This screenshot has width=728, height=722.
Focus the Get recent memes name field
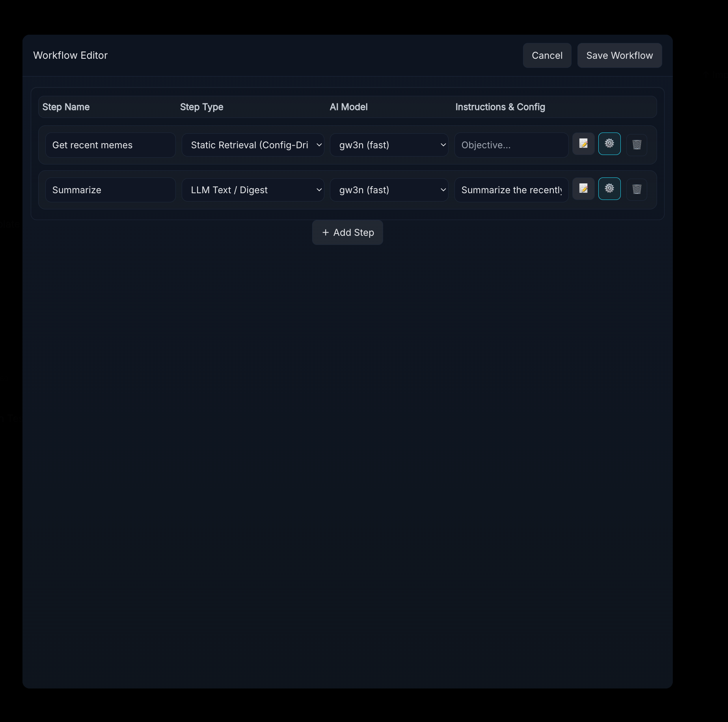[110, 145]
